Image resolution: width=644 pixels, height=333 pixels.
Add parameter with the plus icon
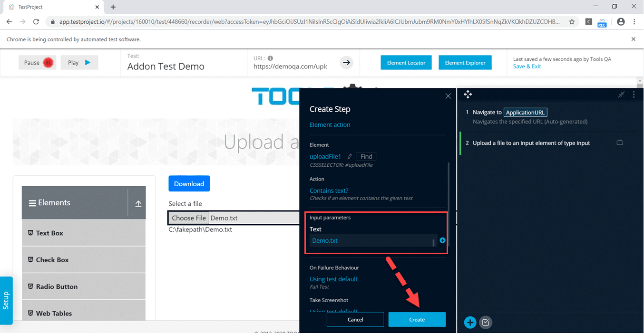pyautogui.click(x=442, y=240)
